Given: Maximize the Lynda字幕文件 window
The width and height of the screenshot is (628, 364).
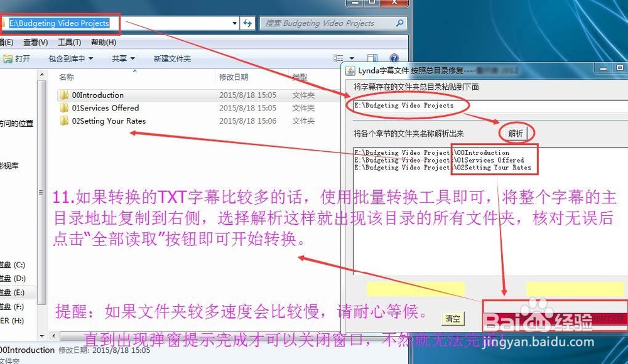Looking at the screenshot, I should coord(620,68).
